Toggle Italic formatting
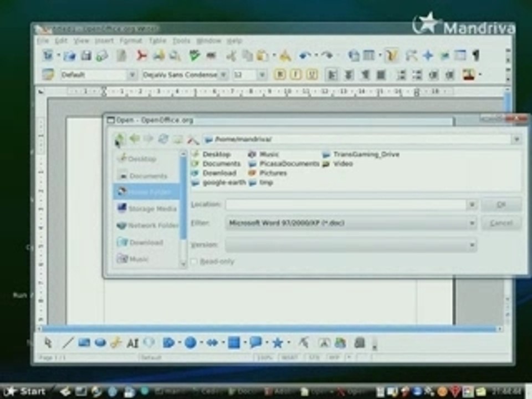Viewport: 532px width, 399px height. point(296,75)
